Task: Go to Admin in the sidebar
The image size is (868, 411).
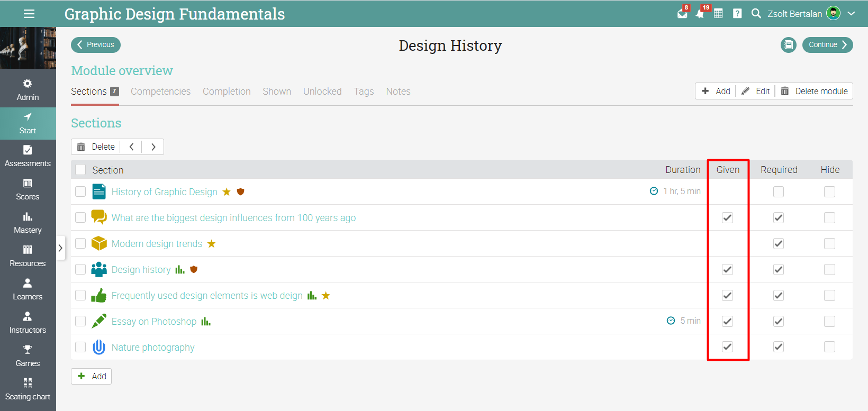Action: 28,90
